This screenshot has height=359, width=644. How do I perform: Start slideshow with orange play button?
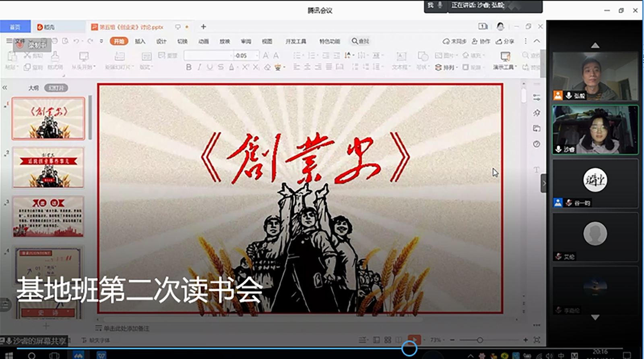(x=414, y=340)
